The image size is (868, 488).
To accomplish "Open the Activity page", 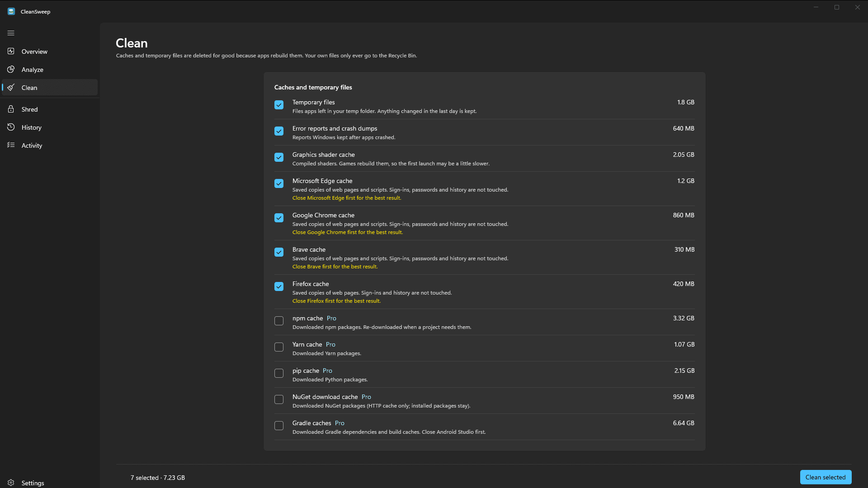I will [x=50, y=145].
